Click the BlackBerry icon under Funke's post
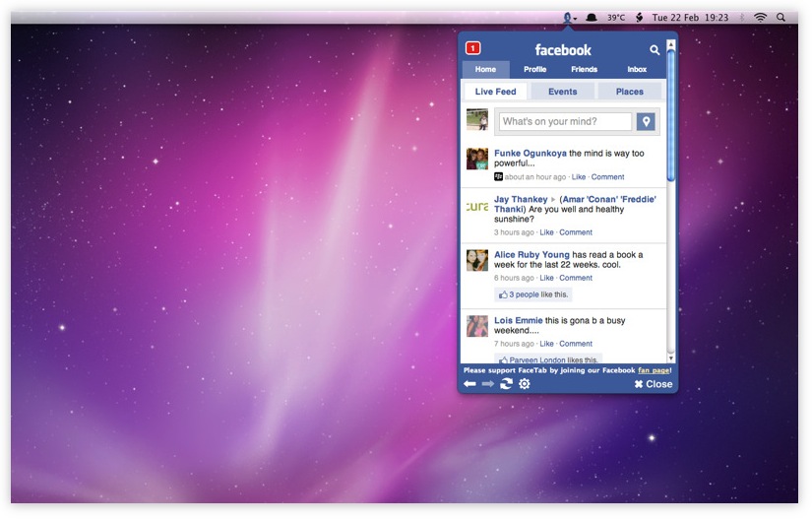Viewport: 812px width, 521px height. (498, 176)
